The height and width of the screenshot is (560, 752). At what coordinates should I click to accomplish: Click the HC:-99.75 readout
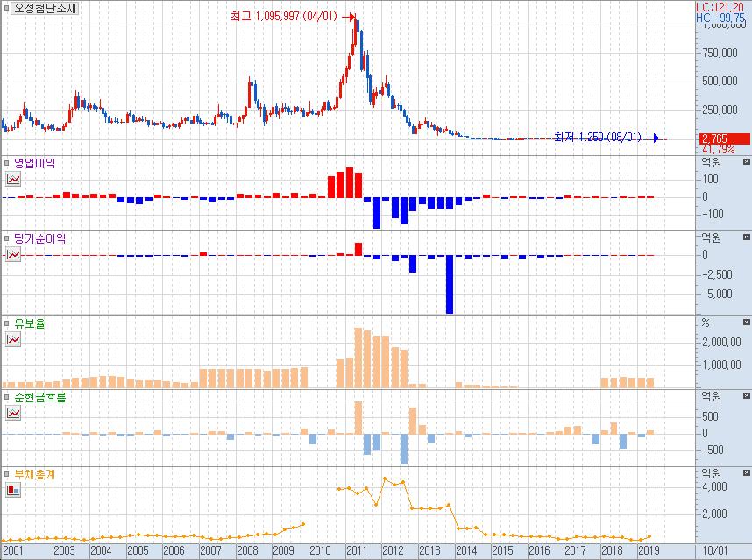pyautogui.click(x=720, y=18)
